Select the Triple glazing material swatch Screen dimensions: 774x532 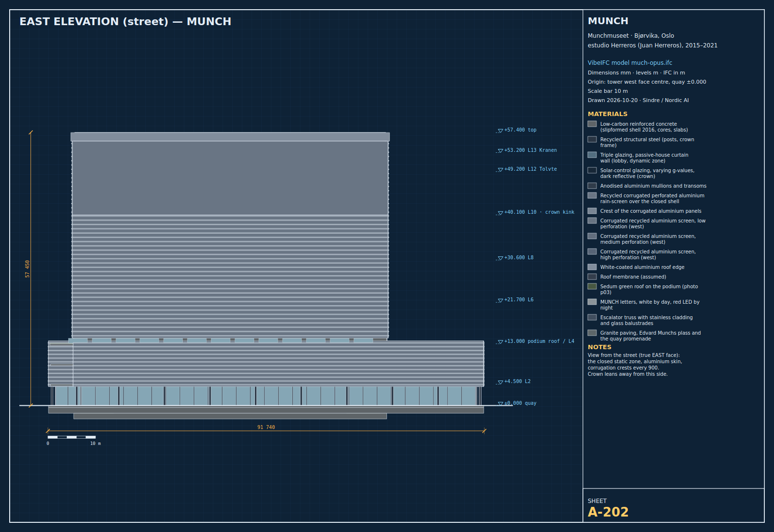pos(592,155)
